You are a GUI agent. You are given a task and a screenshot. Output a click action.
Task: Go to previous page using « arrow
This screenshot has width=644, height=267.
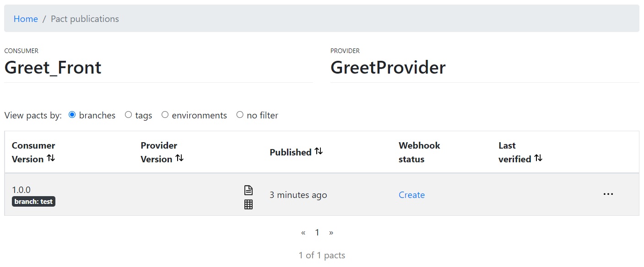click(303, 233)
